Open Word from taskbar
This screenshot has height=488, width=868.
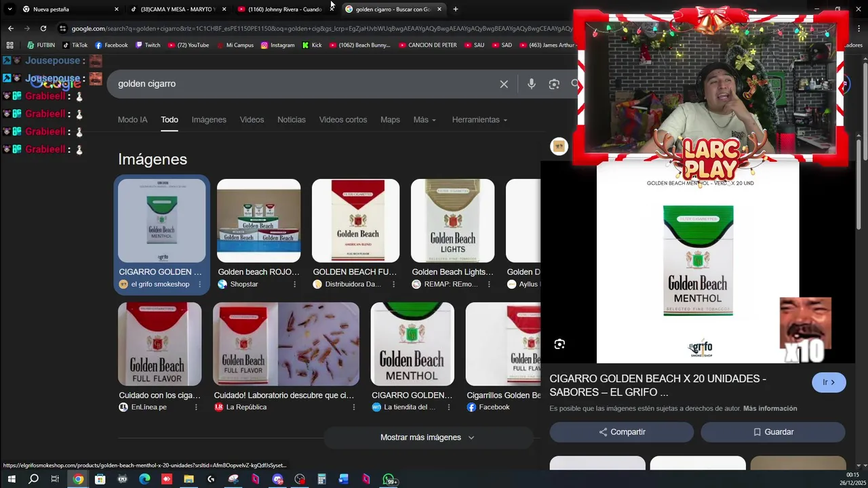[344, 479]
